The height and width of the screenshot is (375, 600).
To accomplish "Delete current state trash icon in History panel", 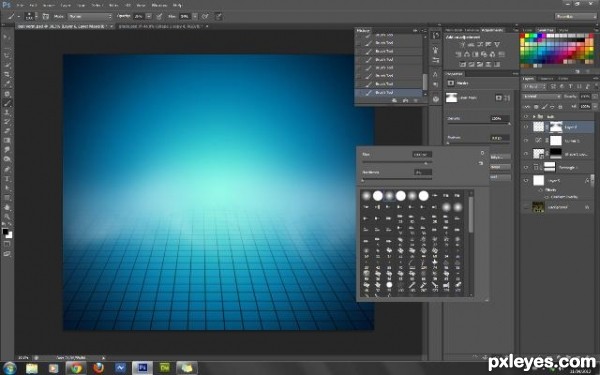I will pos(416,100).
